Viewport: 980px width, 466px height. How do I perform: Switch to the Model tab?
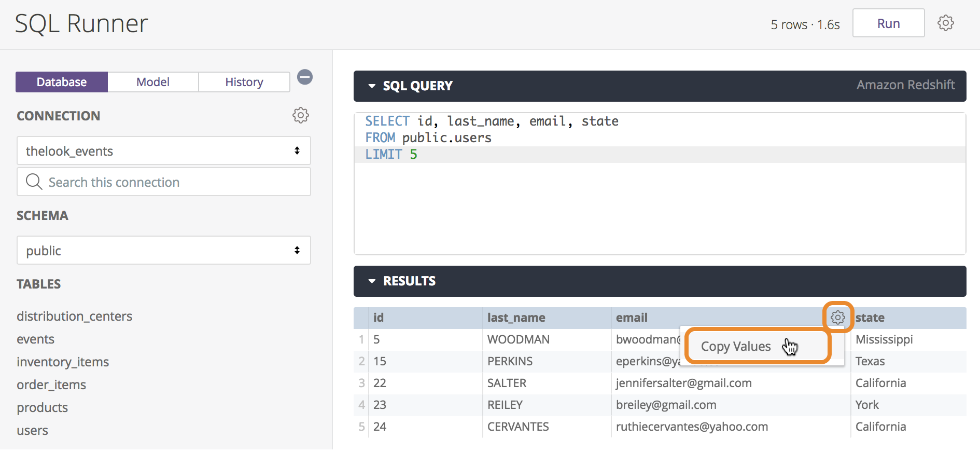pyautogui.click(x=153, y=82)
